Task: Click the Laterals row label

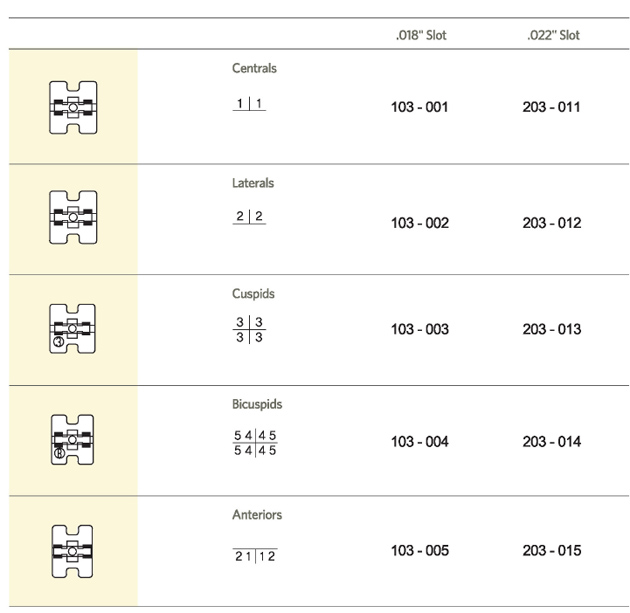Action: [253, 183]
